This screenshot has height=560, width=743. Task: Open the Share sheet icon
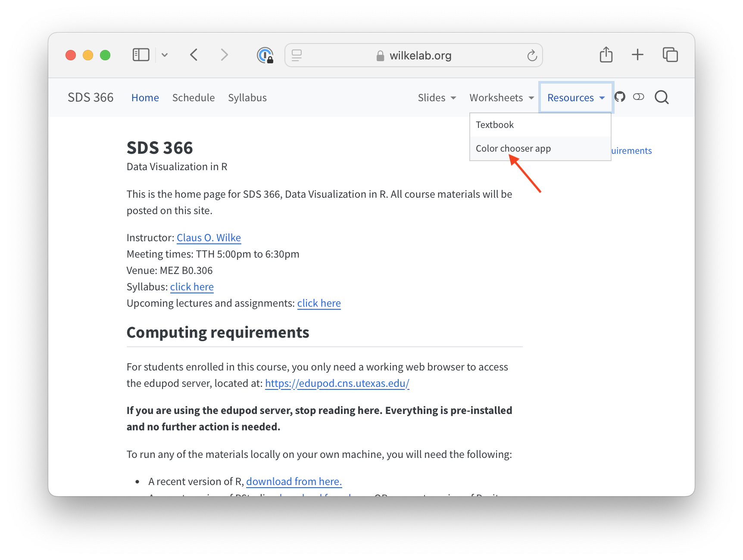606,55
